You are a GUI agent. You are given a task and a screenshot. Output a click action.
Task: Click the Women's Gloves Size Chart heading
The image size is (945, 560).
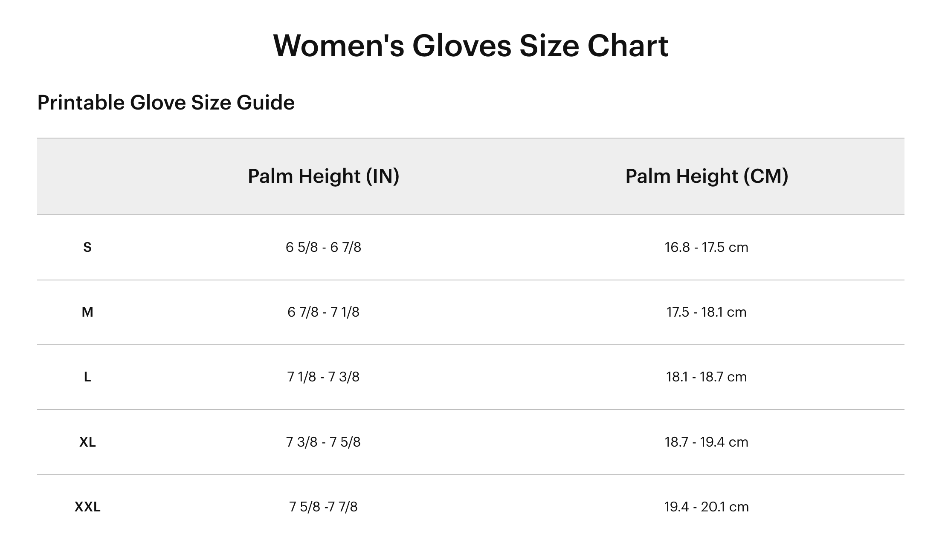(470, 46)
